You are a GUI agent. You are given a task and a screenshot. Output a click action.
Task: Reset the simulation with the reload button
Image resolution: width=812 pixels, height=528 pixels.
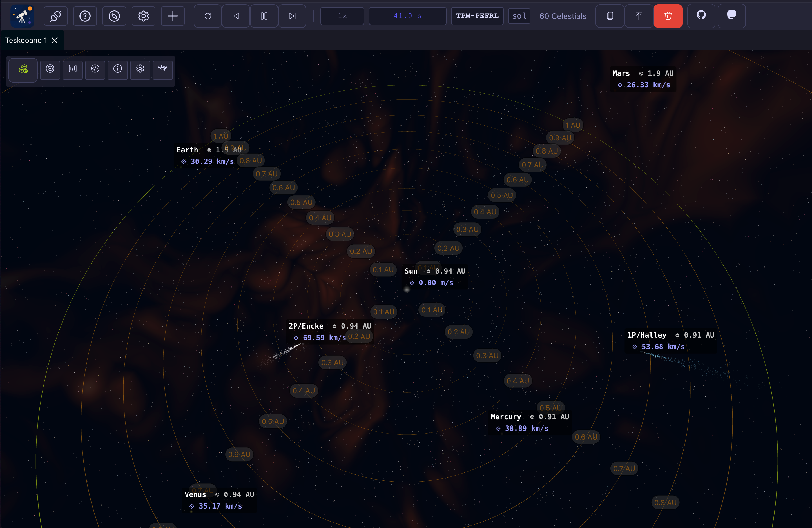(208, 16)
